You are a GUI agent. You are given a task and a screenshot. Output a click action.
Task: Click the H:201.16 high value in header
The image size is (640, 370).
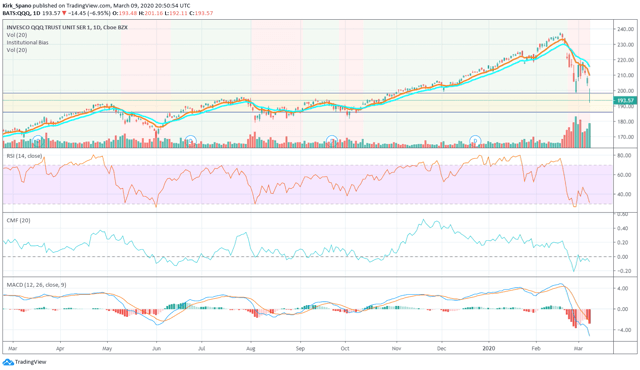(x=151, y=13)
